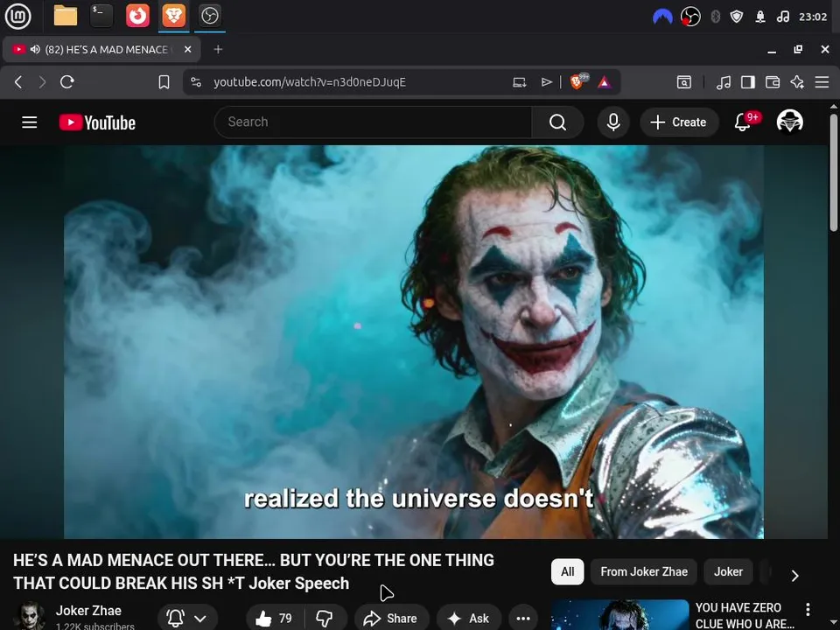The height and width of the screenshot is (630, 840).
Task: Open the Bluetooth tray icon
Action: [715, 17]
